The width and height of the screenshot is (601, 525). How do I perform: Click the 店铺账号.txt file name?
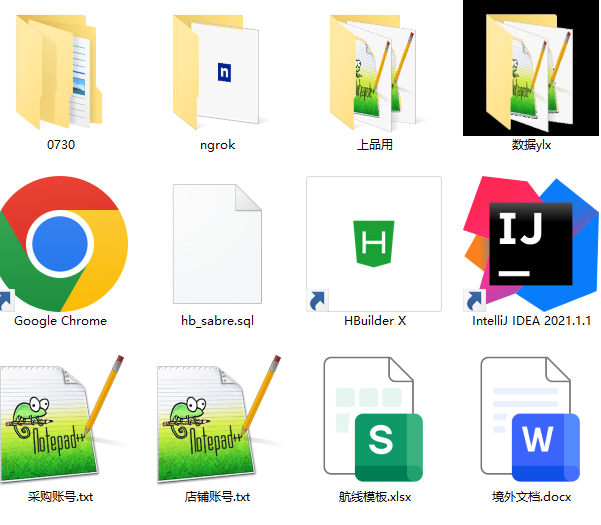coord(217,497)
